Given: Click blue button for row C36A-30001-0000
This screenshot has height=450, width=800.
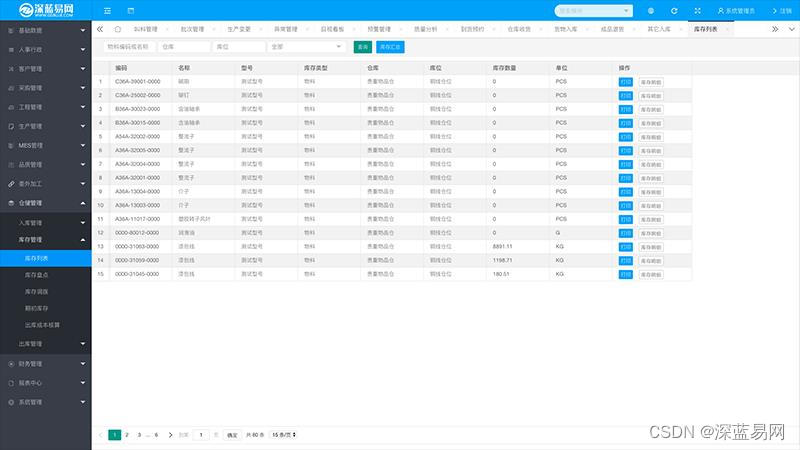Looking at the screenshot, I should (626, 82).
